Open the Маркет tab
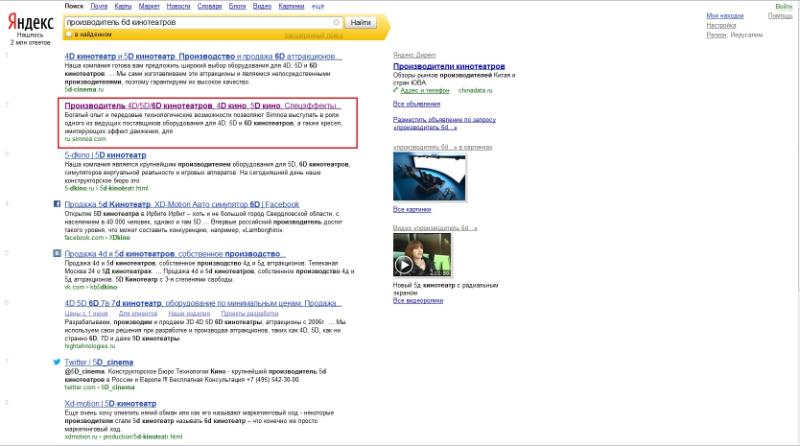The width and height of the screenshot is (800, 446). (x=149, y=6)
